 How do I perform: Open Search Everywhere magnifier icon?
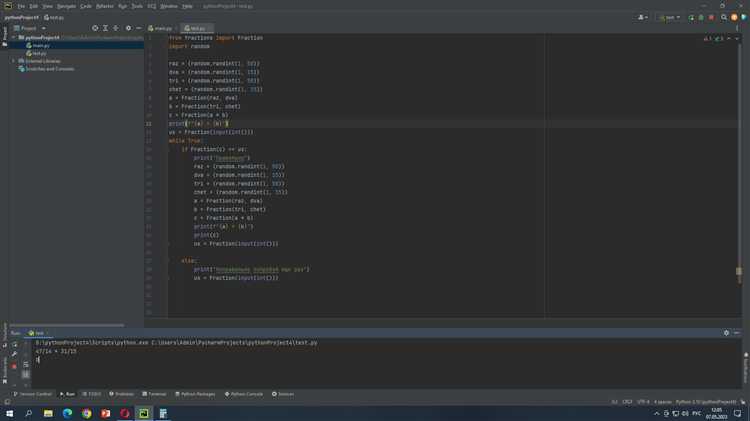(724, 18)
